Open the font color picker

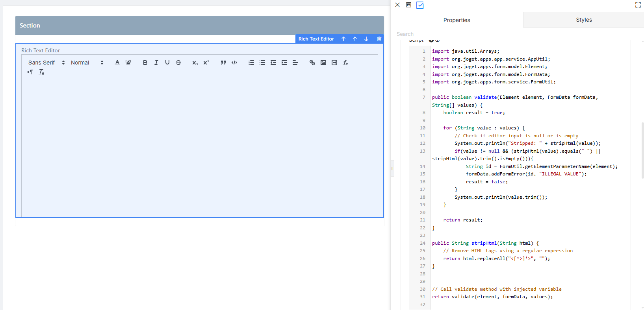point(117,63)
